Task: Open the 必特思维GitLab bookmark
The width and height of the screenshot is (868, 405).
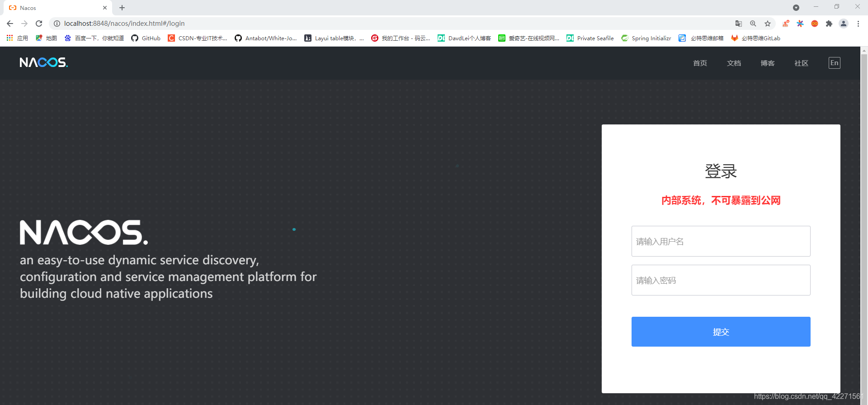Action: (755, 38)
